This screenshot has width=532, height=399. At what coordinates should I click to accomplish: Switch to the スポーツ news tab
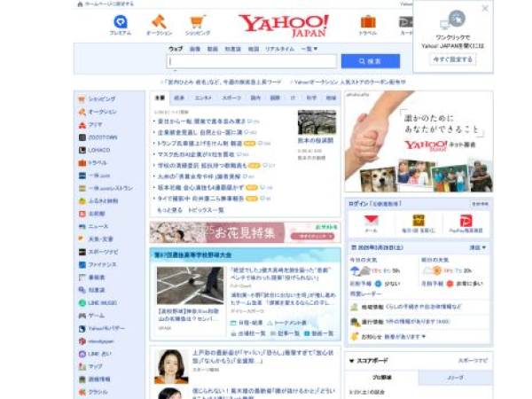click(231, 98)
